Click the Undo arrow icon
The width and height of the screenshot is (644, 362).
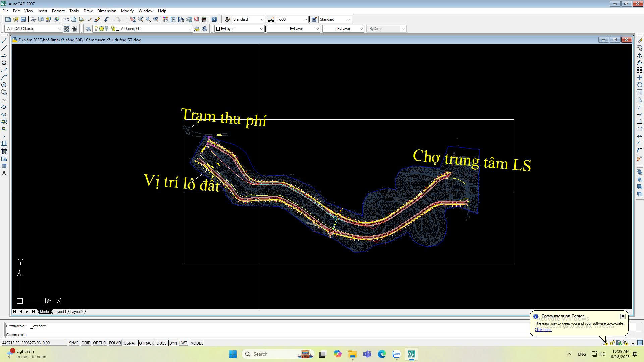(x=107, y=19)
